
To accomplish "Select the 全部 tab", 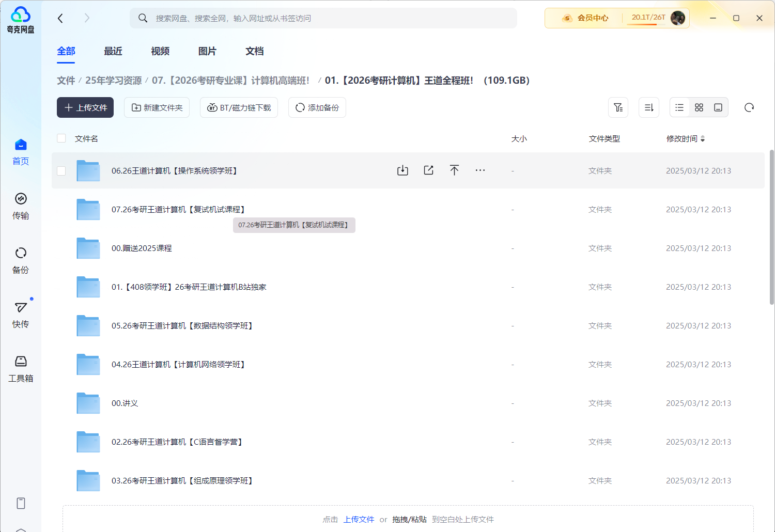I will tap(66, 51).
